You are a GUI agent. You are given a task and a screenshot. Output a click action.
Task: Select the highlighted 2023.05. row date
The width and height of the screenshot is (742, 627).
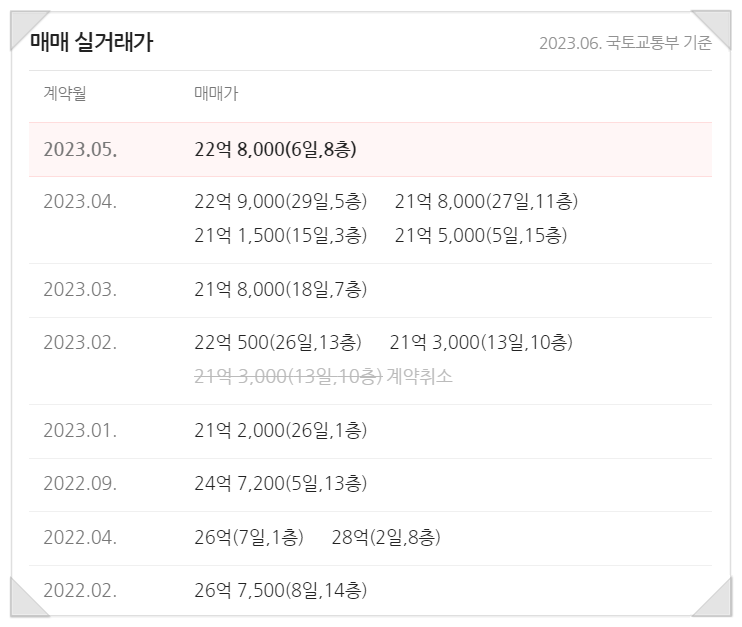coord(80,150)
